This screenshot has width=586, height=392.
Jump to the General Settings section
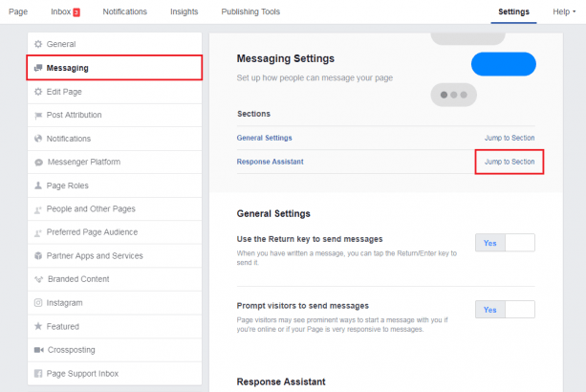510,138
